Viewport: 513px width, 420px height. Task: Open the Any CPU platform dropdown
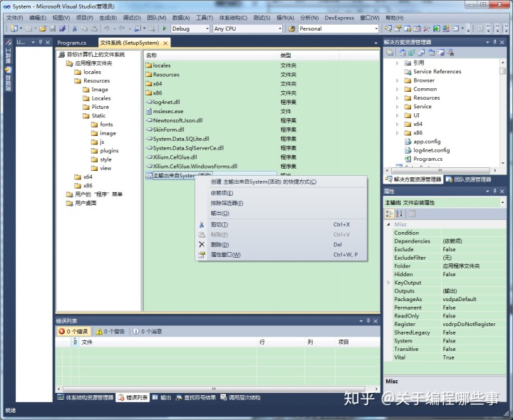(280, 28)
